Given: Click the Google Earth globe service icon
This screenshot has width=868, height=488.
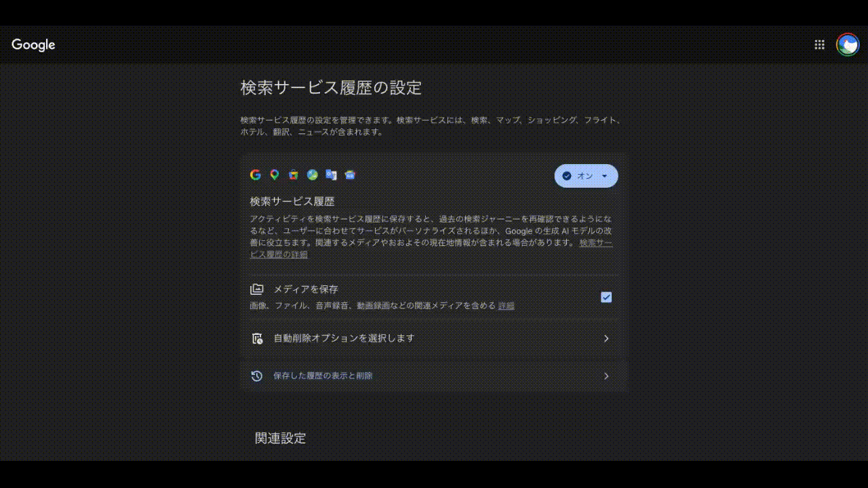Looking at the screenshot, I should [312, 175].
